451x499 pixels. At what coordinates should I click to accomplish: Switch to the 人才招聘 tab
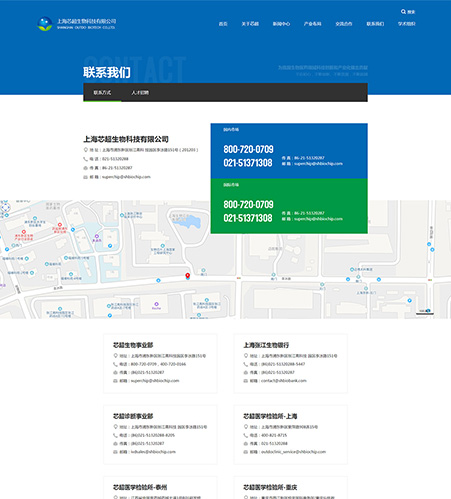[140, 92]
